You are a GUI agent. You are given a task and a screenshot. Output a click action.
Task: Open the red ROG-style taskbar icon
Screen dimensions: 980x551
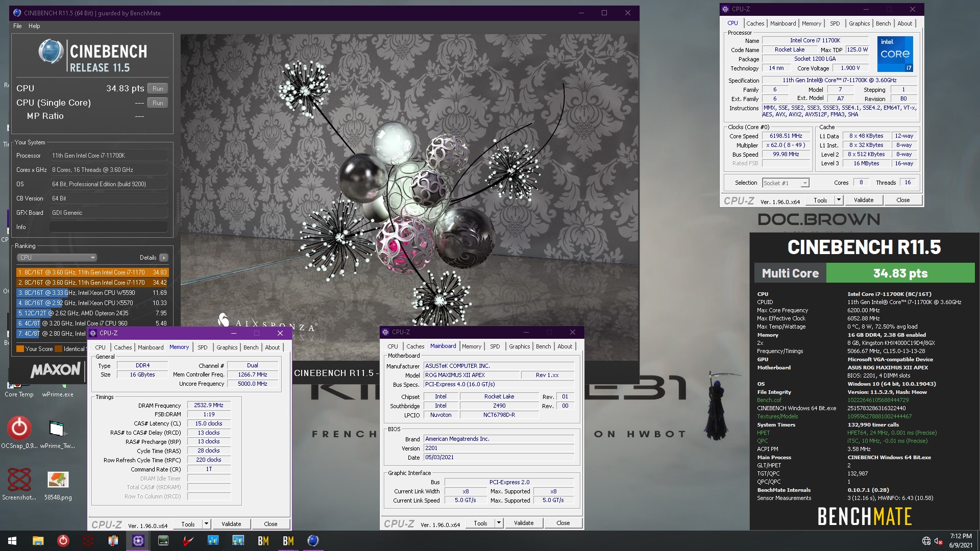pos(188,541)
